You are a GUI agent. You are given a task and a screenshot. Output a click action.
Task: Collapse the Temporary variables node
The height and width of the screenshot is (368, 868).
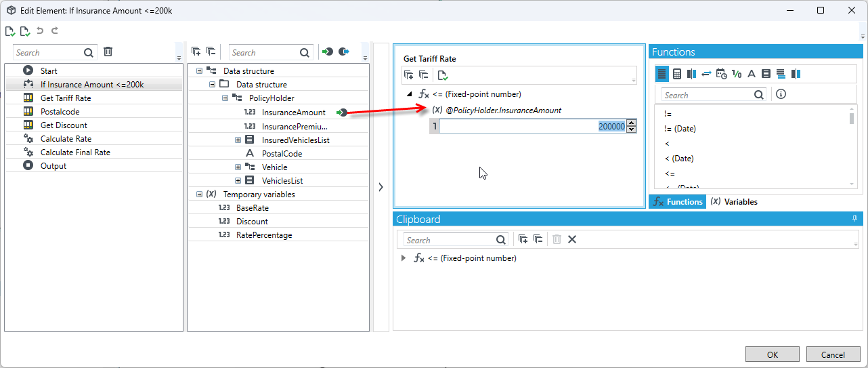199,194
